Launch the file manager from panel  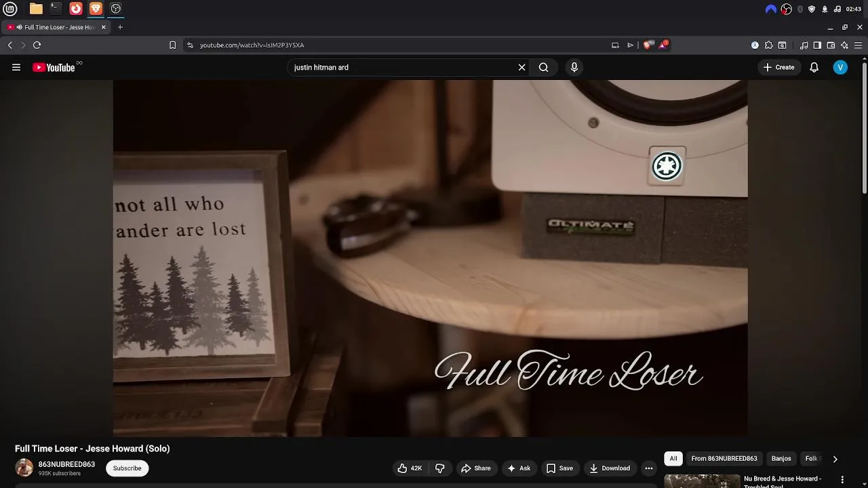(x=36, y=9)
